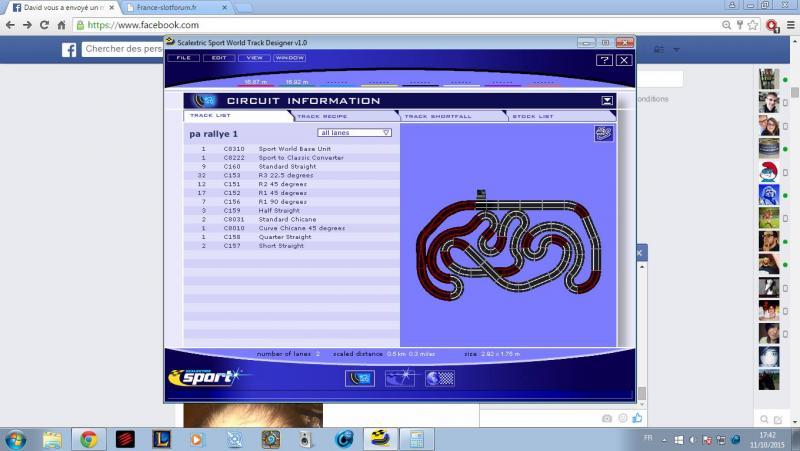
Task: Click the circuit information icon in bottom bar
Action: click(x=360, y=378)
